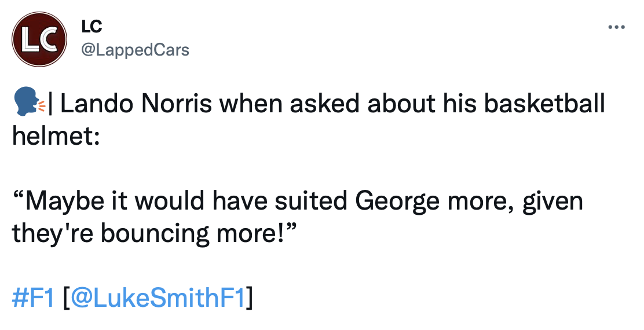Click the opening bracket before @LukeSmithF1
644x330 pixels.
[x=67, y=298]
